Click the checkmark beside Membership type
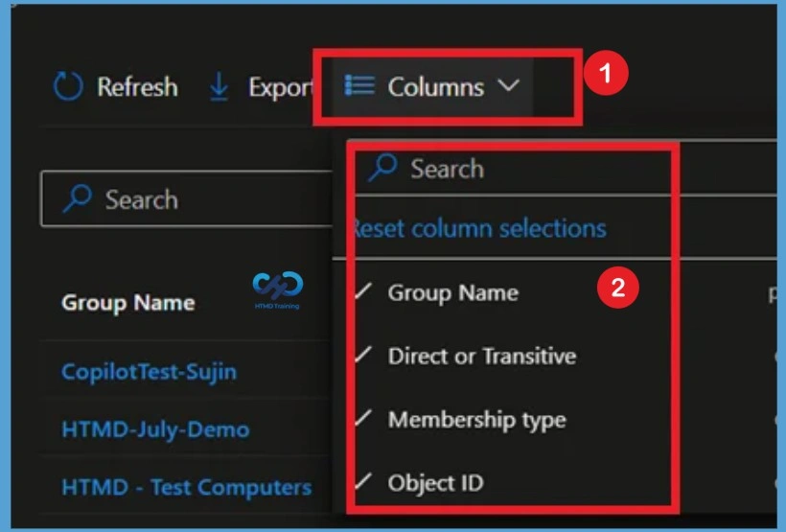This screenshot has width=786, height=532. [x=363, y=417]
